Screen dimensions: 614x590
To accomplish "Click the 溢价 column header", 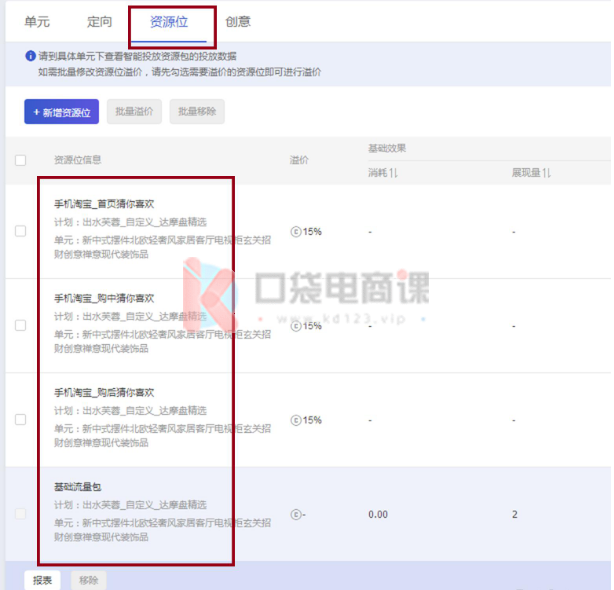I will tap(299, 160).
